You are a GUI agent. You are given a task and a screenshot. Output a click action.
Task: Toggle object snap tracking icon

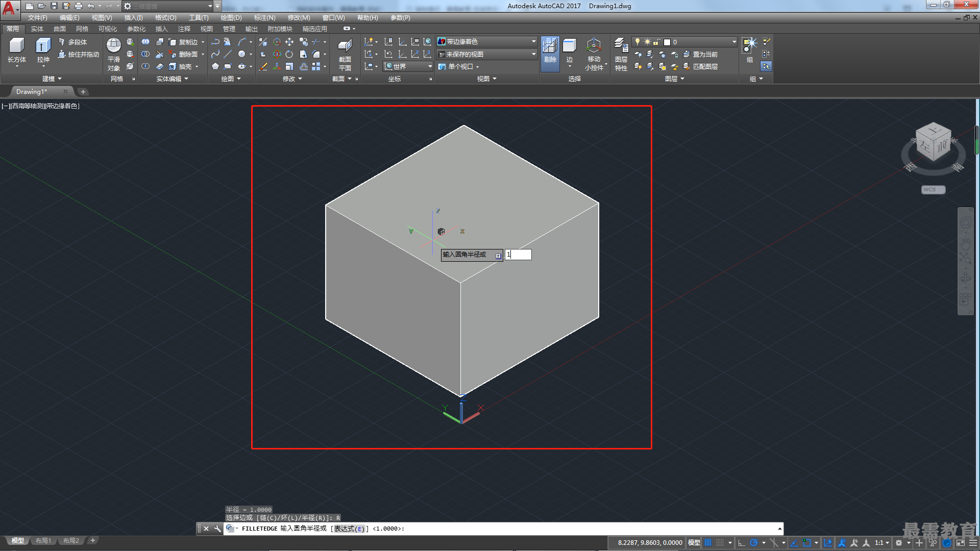coord(794,543)
